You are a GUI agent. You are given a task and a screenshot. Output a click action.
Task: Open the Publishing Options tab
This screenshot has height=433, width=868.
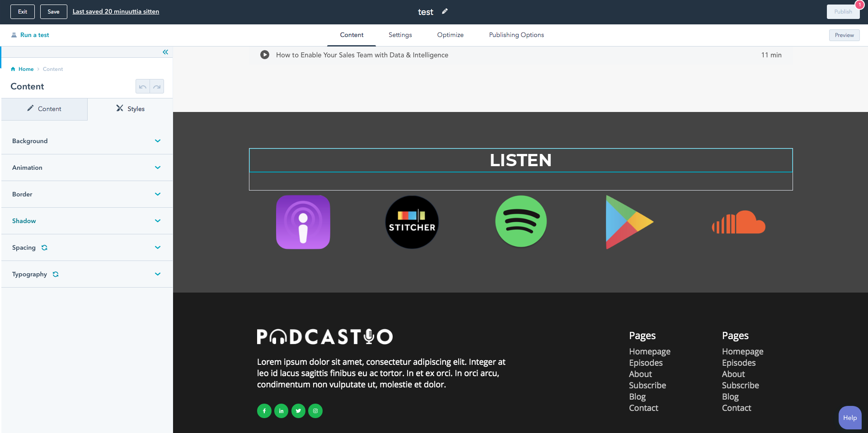coord(516,35)
